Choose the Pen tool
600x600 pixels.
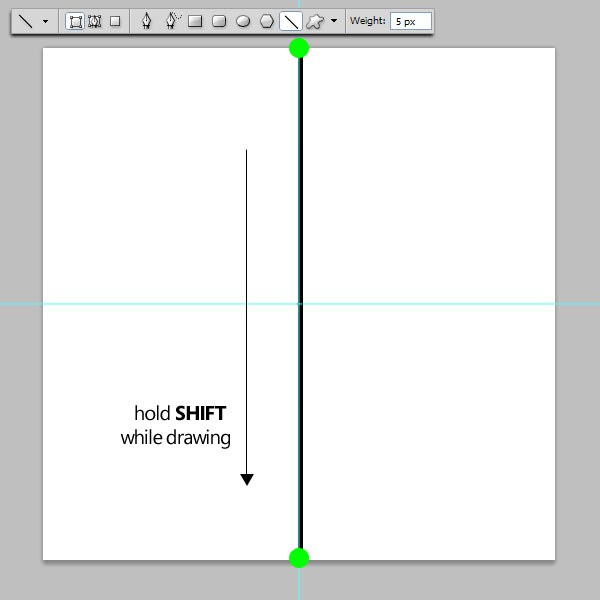(146, 21)
